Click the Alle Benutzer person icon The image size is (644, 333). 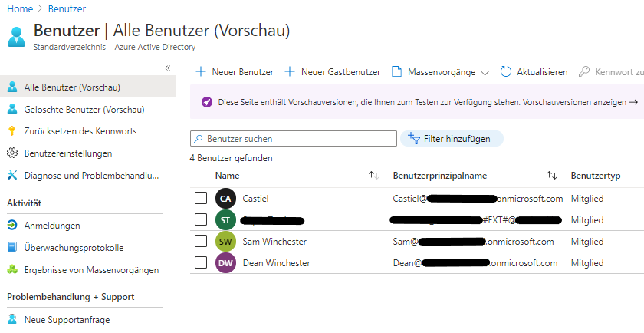tap(12, 87)
